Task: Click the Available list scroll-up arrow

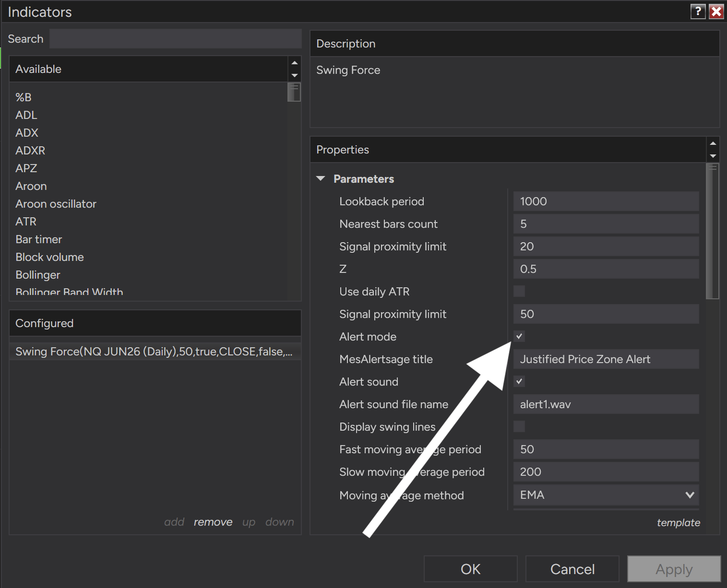Action: pos(295,63)
